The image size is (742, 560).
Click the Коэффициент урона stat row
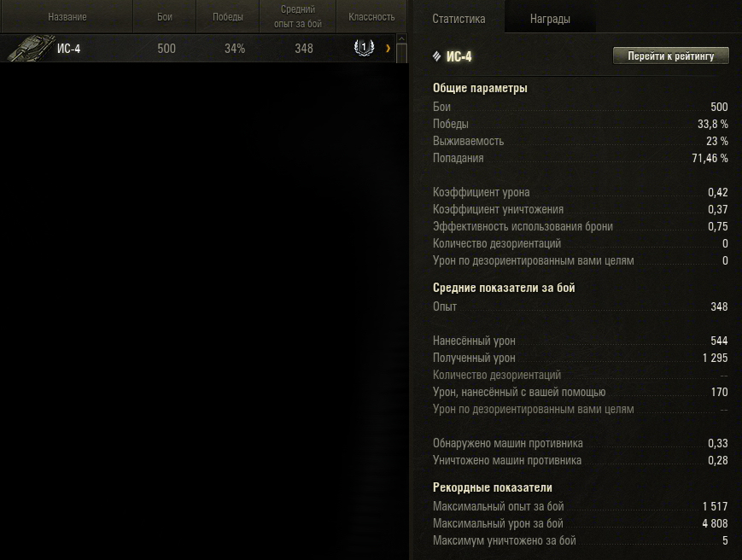(580, 192)
